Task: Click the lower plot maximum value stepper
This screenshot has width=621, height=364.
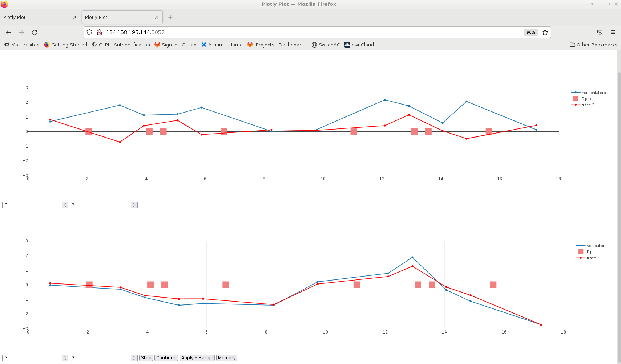Action: (x=134, y=358)
